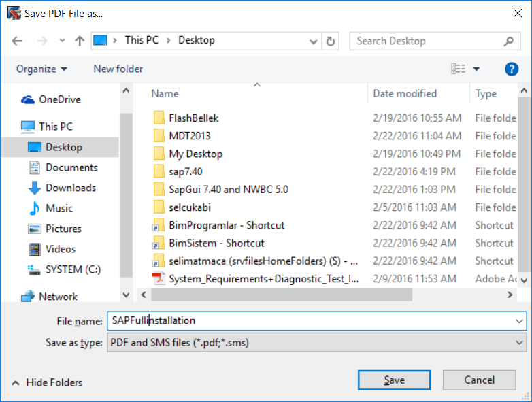The width and height of the screenshot is (532, 402).
Task: Open the Organize menu
Action: tap(41, 69)
